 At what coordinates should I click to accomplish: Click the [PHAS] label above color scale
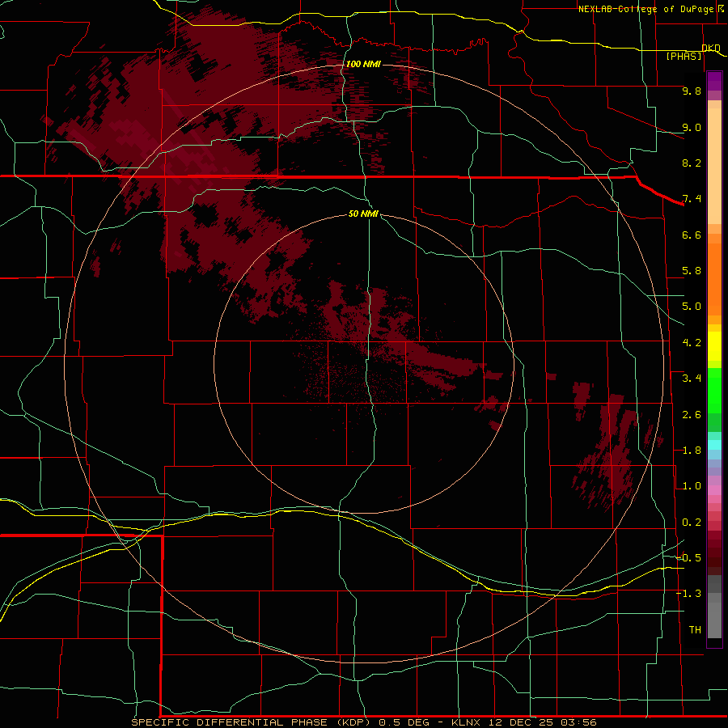tap(684, 56)
